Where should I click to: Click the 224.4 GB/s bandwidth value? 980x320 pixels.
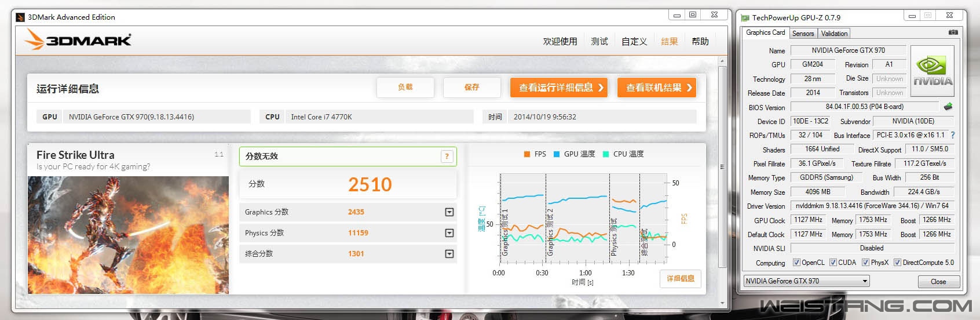click(x=924, y=192)
